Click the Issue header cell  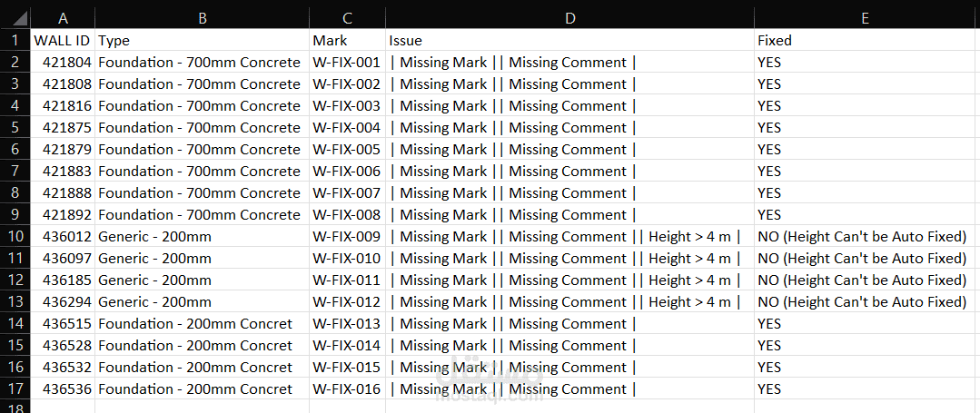click(x=569, y=41)
